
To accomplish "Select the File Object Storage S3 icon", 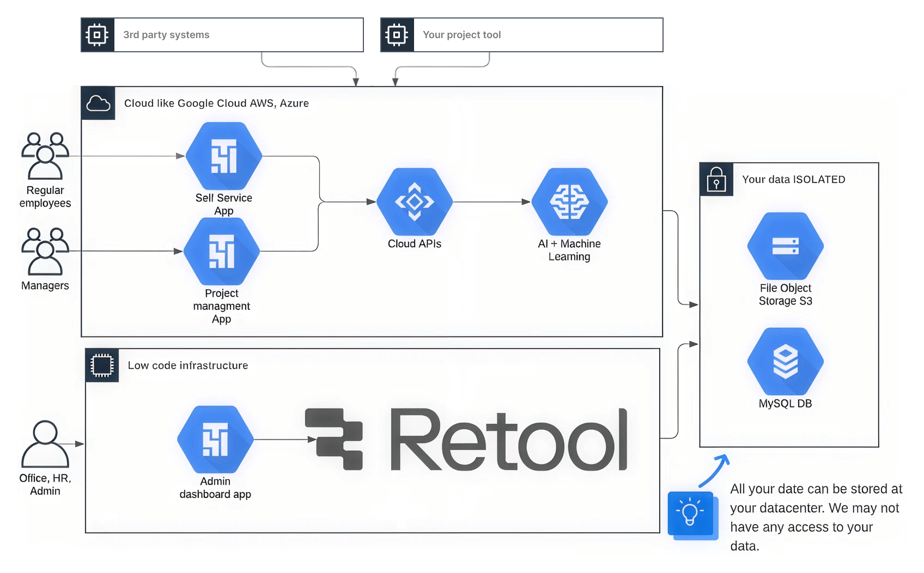I will point(786,246).
